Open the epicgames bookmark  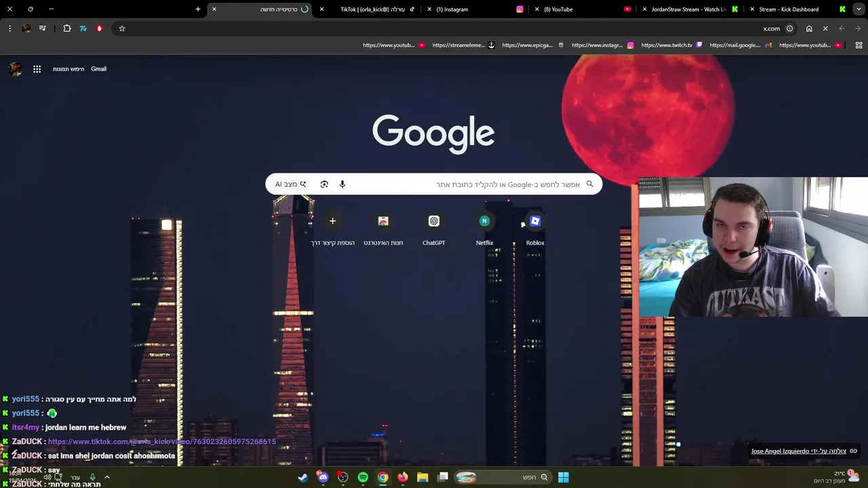coord(533,45)
